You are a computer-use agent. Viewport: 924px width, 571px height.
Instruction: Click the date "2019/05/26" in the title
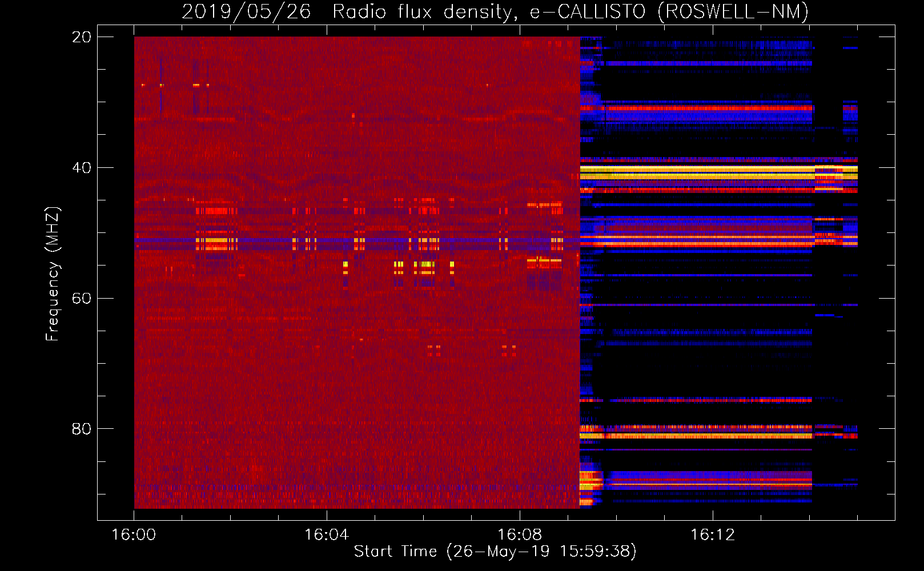point(246,11)
